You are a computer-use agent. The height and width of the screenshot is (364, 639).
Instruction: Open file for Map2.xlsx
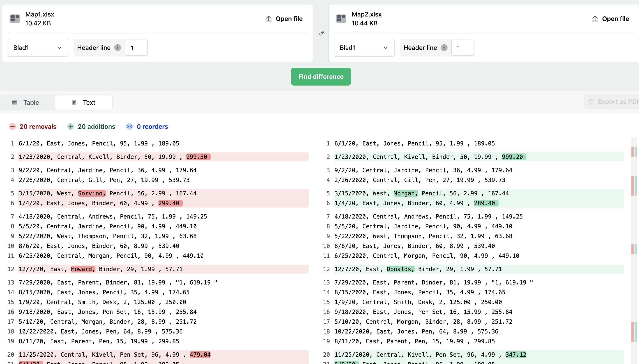click(610, 19)
